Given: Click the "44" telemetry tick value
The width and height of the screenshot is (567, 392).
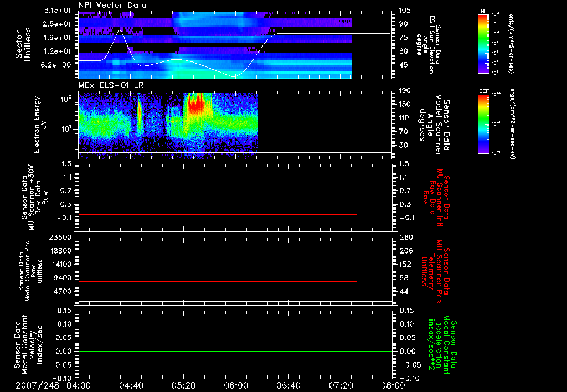Looking at the screenshot, I should pyautogui.click(x=404, y=291).
